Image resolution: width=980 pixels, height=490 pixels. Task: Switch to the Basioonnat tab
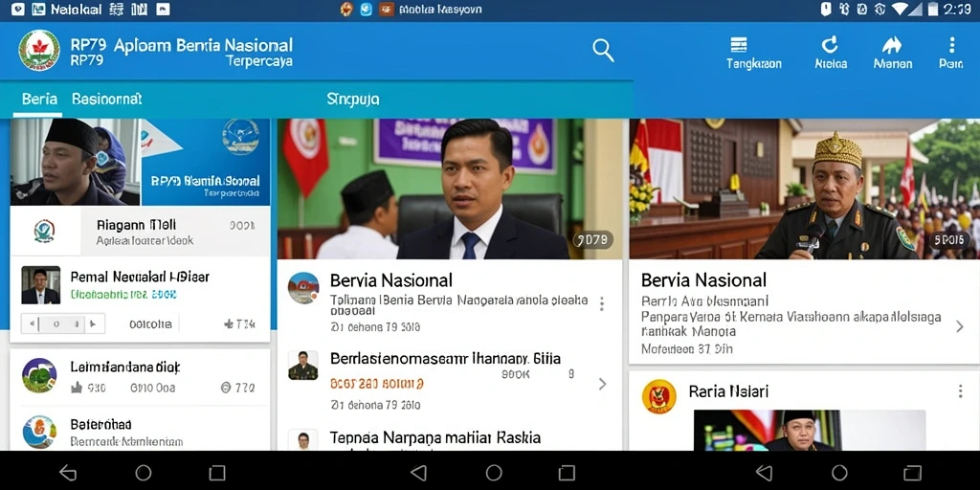(107, 99)
